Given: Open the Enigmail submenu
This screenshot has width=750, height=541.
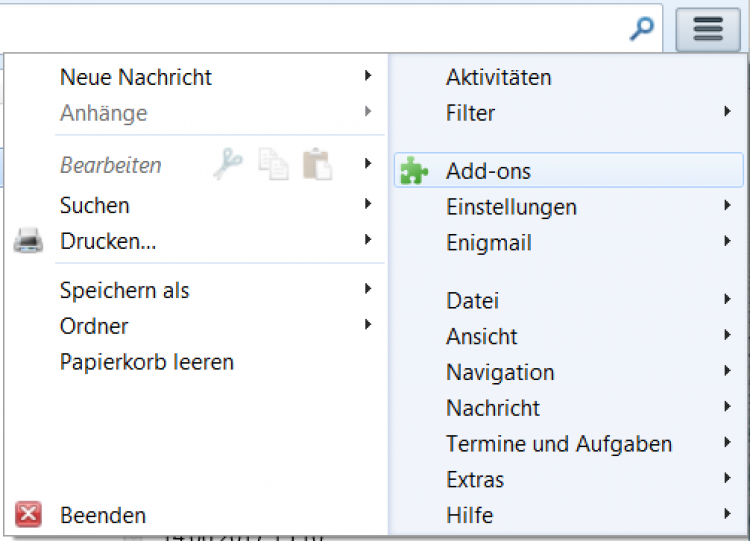Looking at the screenshot, I should click(x=488, y=243).
